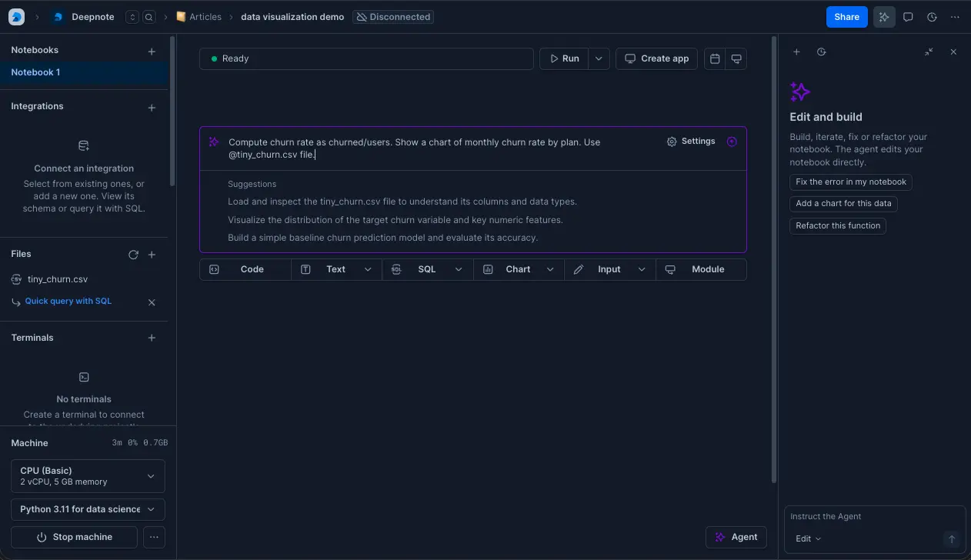
Task: Open comments with the speech bubble icon
Action: pos(908,16)
